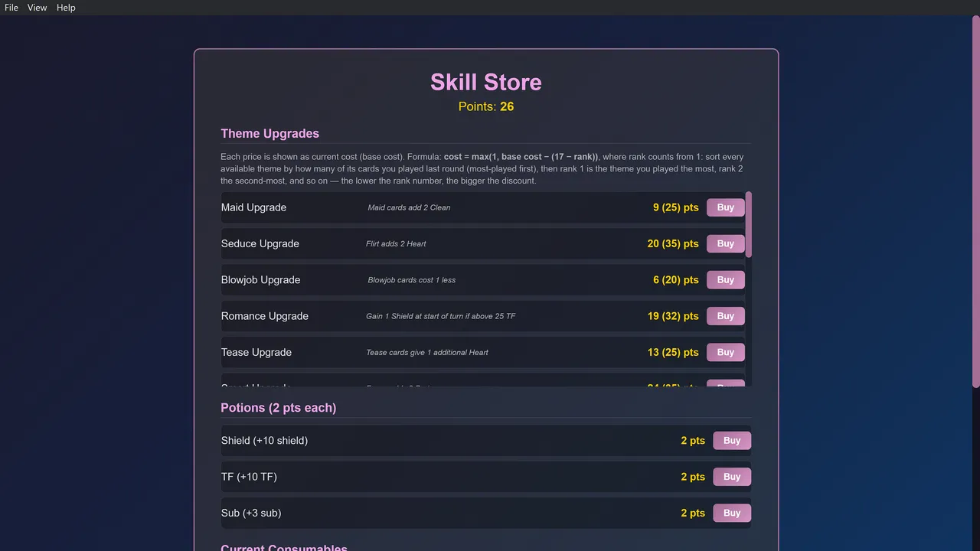This screenshot has width=980, height=551.
Task: Buy the Romance Upgrade
Action: (725, 316)
